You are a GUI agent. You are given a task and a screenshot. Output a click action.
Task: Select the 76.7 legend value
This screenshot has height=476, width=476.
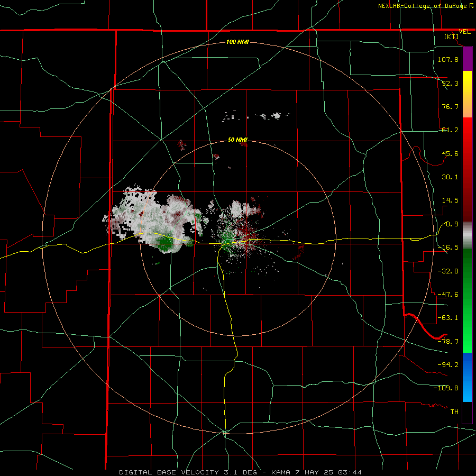(x=450, y=106)
